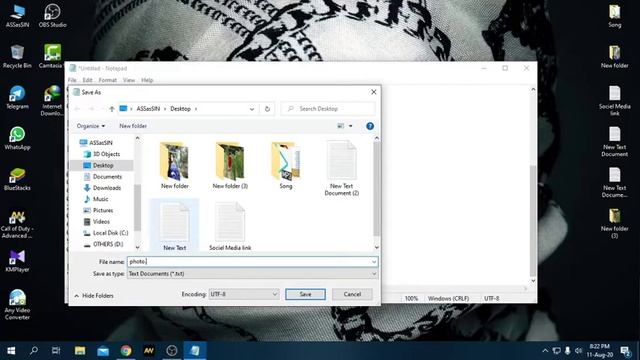Viewport: 640px width, 360px height.
Task: Open the OBS Studio desktop shortcut
Action: tap(52, 16)
